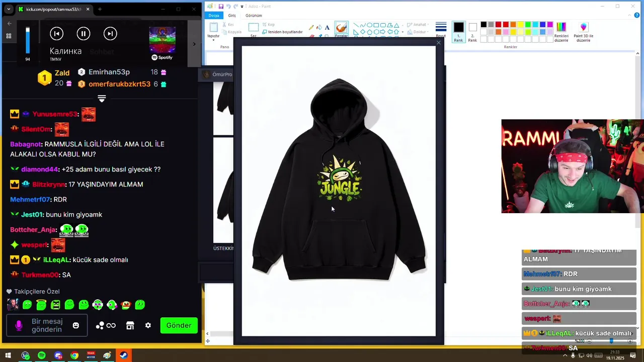Select the red-hat clown green emote
This screenshot has width=644, height=362.
(x=126, y=305)
